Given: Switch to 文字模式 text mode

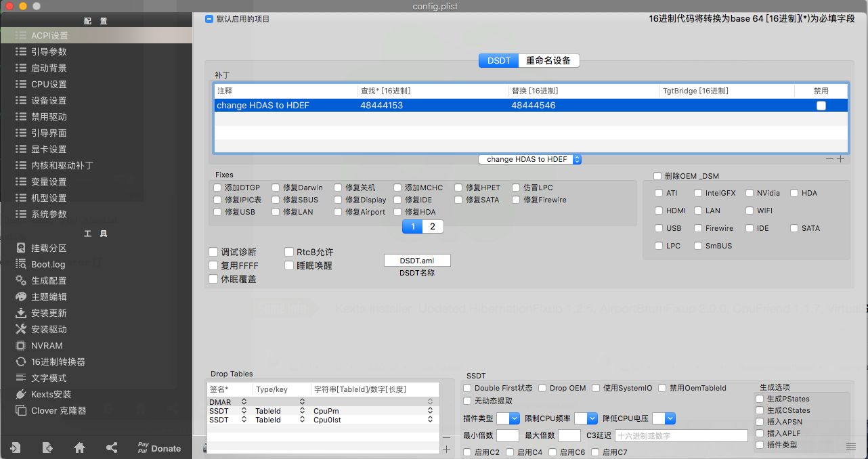Looking at the screenshot, I should coord(49,378).
